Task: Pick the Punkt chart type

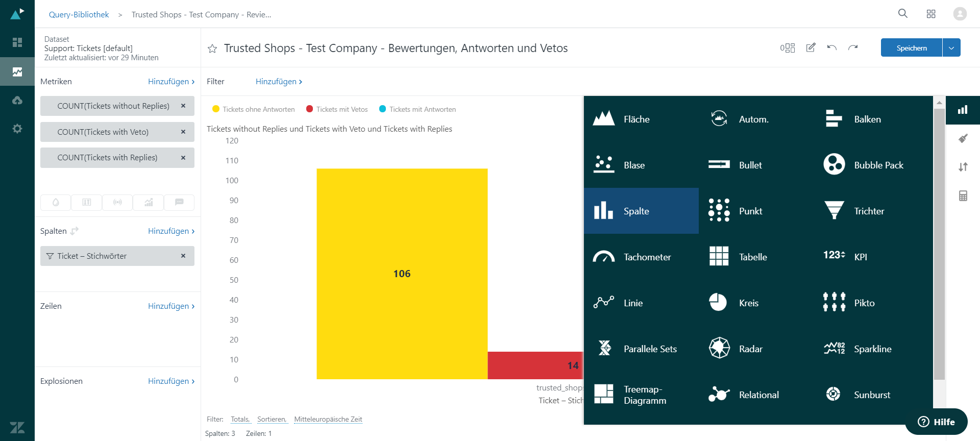Action: click(x=756, y=211)
